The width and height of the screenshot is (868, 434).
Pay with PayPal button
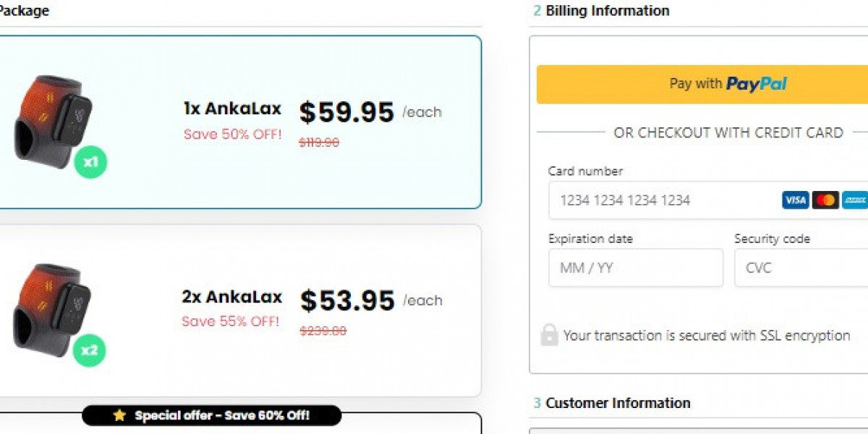coord(702,84)
